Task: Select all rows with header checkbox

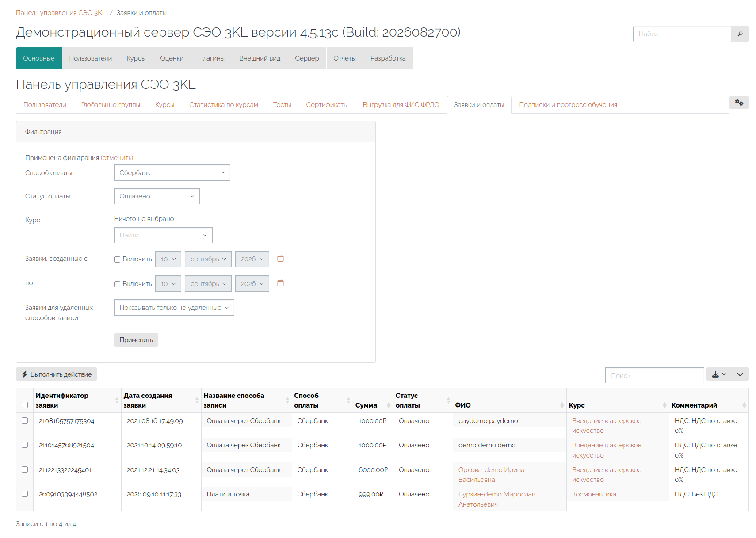Action: [25, 405]
